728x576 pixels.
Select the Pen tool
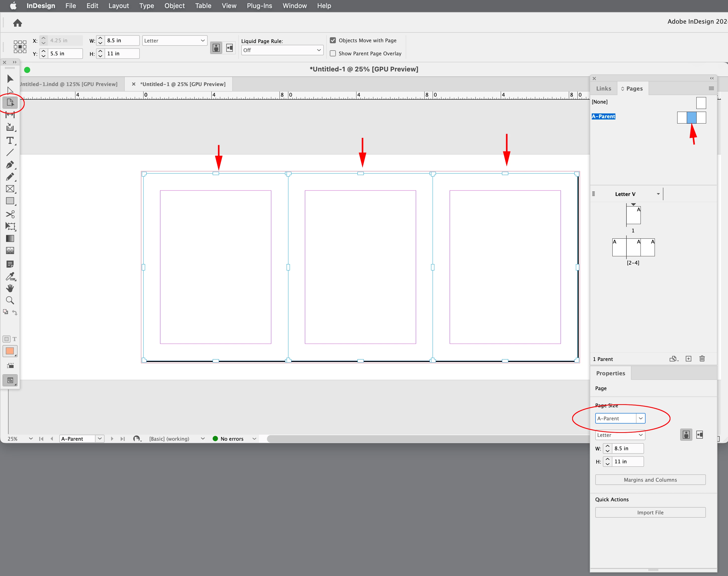pos(10,164)
